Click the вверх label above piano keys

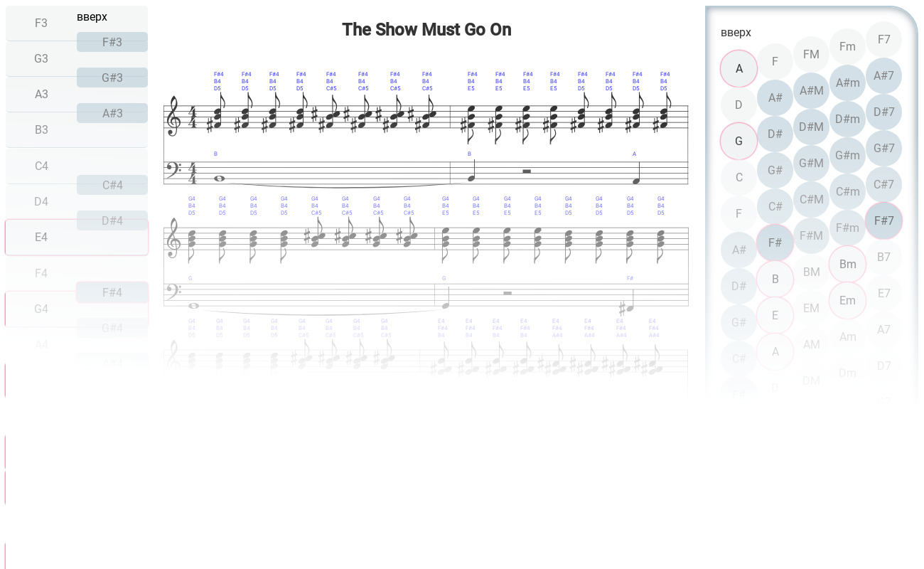[x=92, y=16]
